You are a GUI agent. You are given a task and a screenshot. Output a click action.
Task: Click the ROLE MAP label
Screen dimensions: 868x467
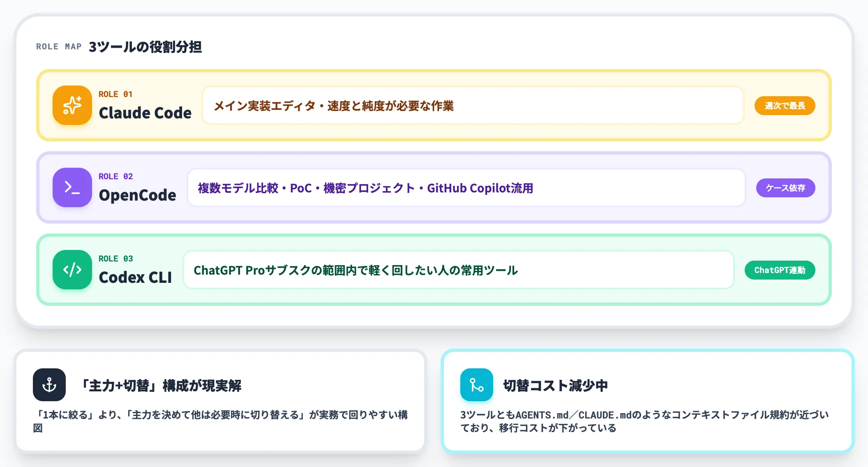(59, 46)
